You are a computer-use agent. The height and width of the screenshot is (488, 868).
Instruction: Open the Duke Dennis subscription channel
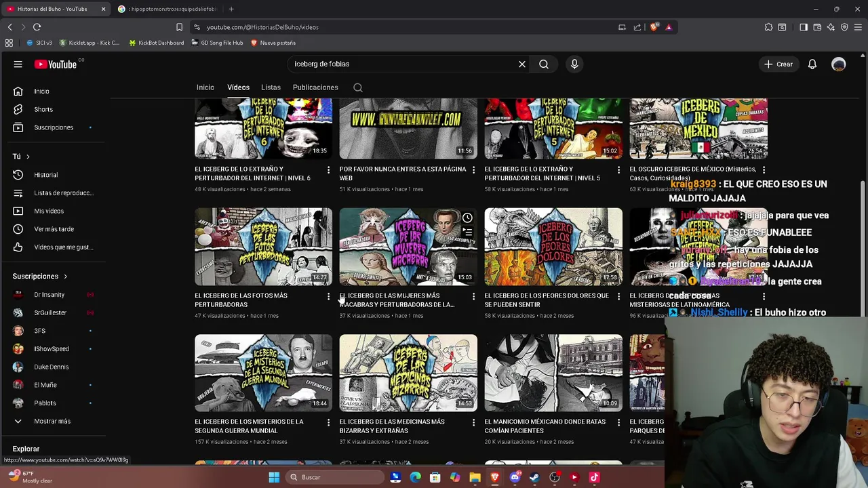pyautogui.click(x=52, y=367)
